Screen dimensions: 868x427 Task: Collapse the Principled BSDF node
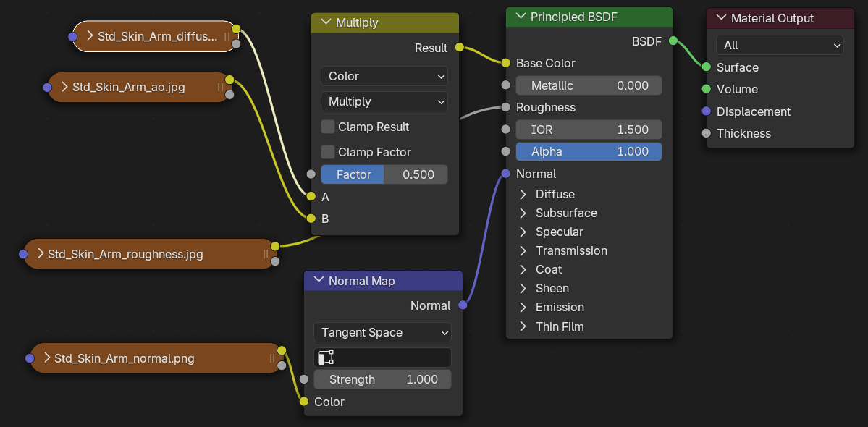coord(520,17)
